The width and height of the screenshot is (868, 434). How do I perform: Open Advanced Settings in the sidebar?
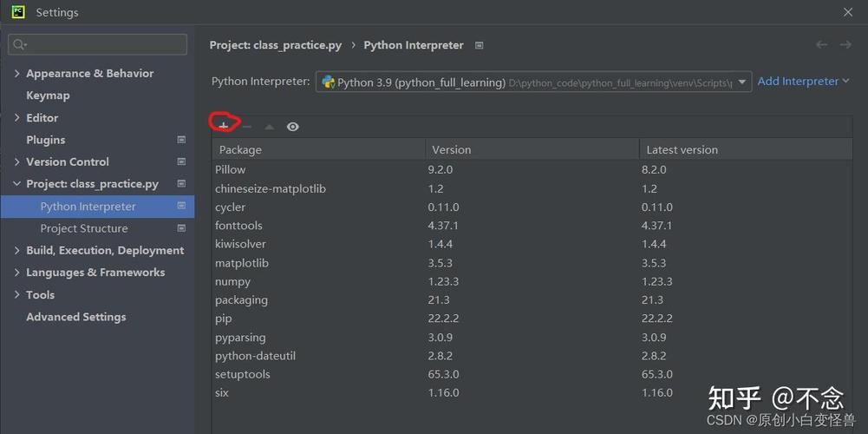(x=75, y=317)
